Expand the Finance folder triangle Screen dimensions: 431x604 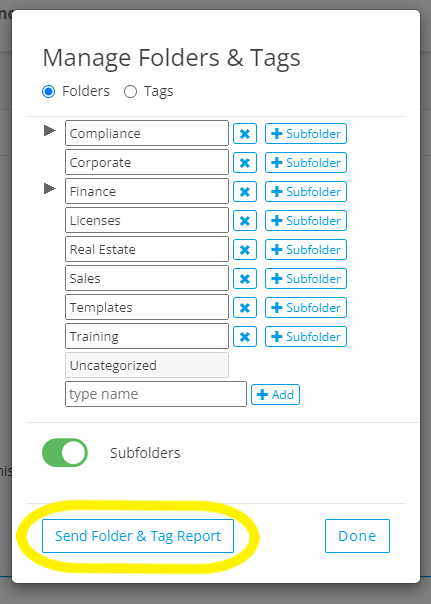(x=50, y=189)
